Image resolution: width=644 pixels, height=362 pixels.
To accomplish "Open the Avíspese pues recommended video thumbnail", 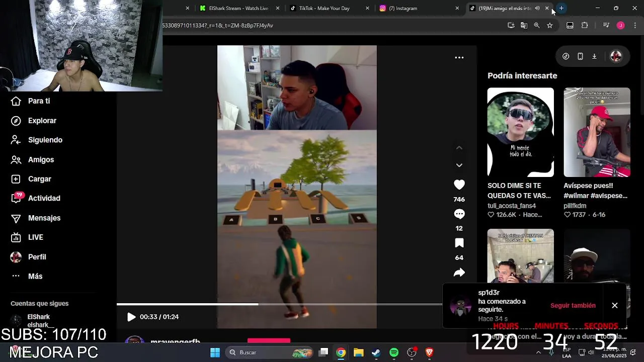I will [597, 132].
